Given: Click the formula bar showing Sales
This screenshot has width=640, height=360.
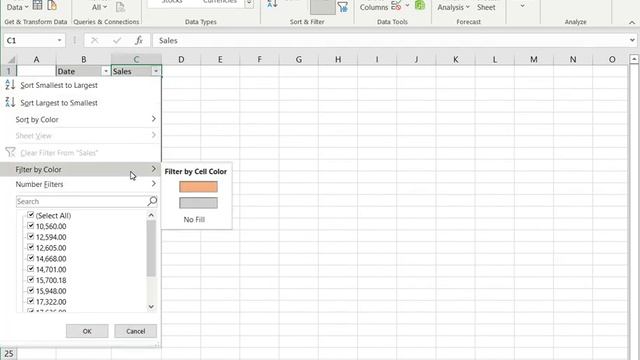Looking at the screenshot, I should (x=390, y=40).
